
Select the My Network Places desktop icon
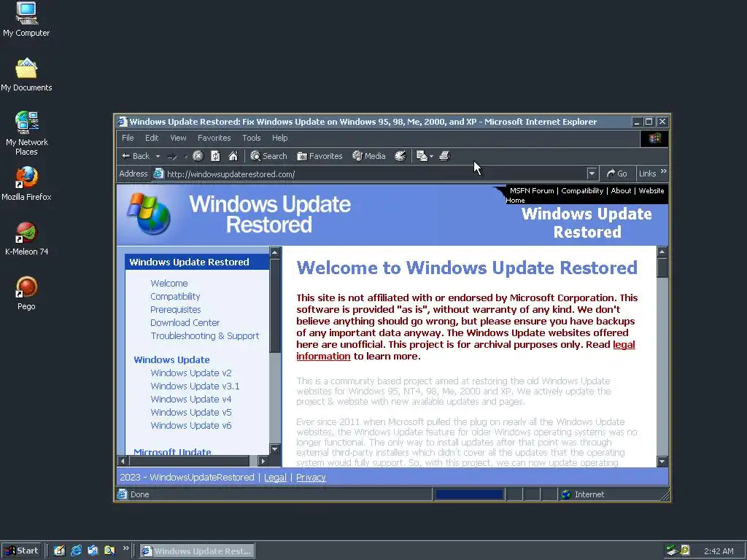click(27, 133)
